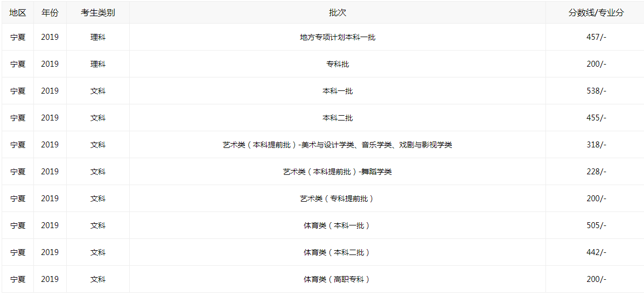The height and width of the screenshot is (297, 644).
Task: Click the 457/- score value
Action: [x=596, y=37]
